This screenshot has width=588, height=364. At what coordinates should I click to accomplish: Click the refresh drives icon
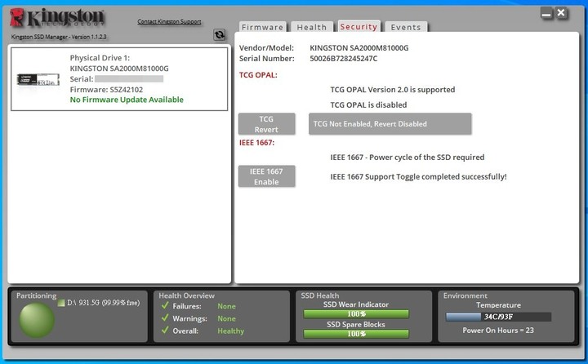(220, 35)
